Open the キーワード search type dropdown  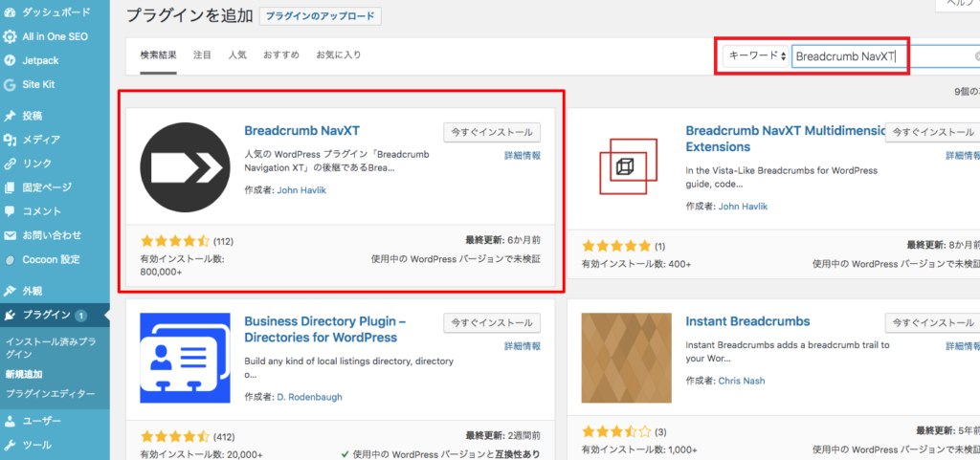click(756, 55)
